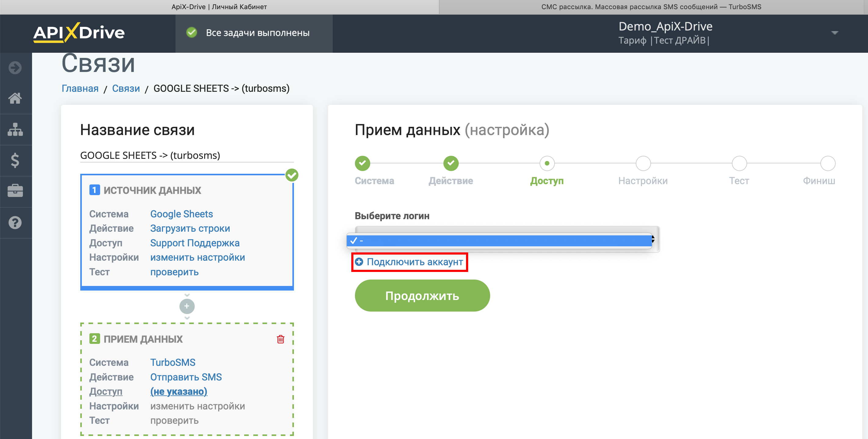Open the 'Support Поддержка' access link
Screen dimensions: 868x439
pos(195,243)
